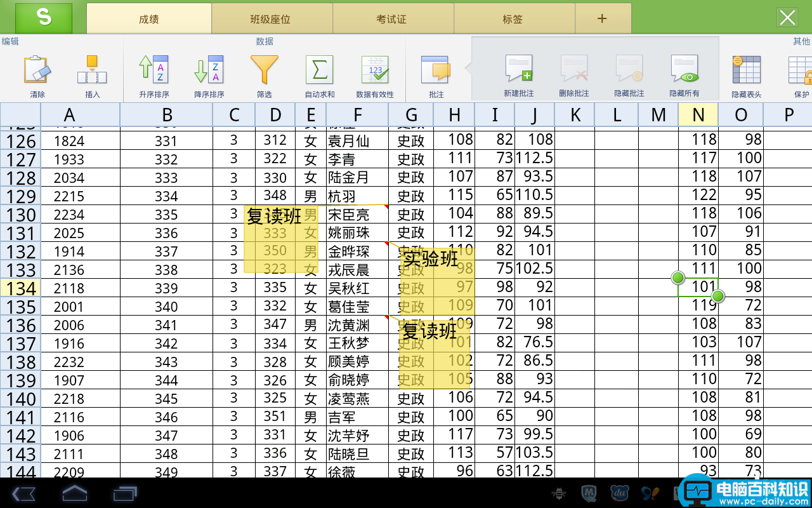Close the document with the X button
Viewport: 812px width, 508px height.
pos(787,18)
